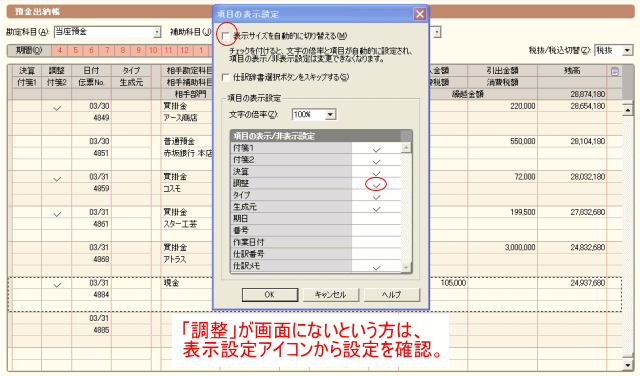Open ヘルプ from dialog
640x376 pixels.
click(x=391, y=295)
